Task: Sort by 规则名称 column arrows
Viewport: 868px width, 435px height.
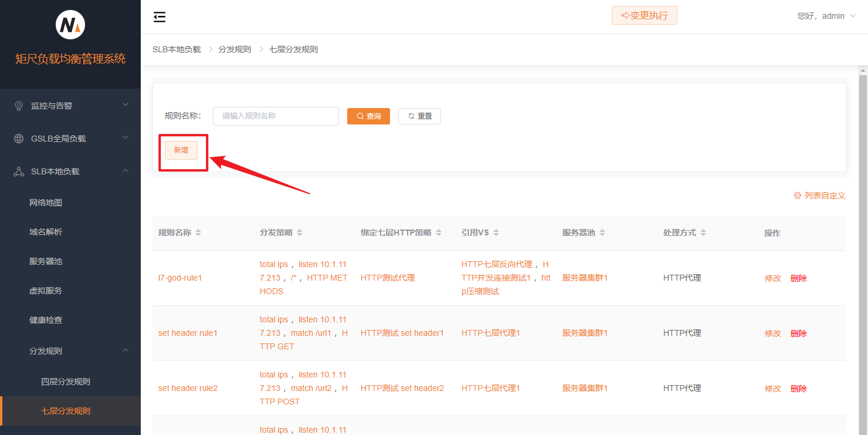Action: [198, 233]
